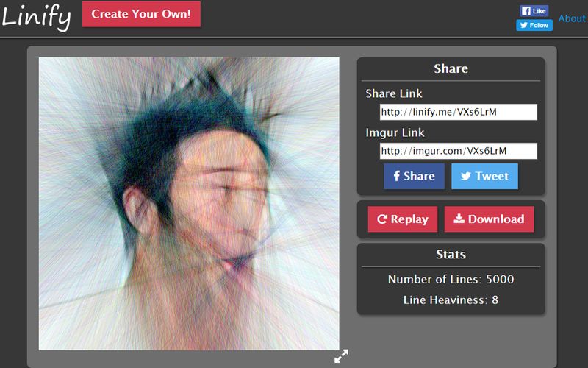Select the Imgur Link URL field
The width and height of the screenshot is (588, 368).
tap(458, 151)
